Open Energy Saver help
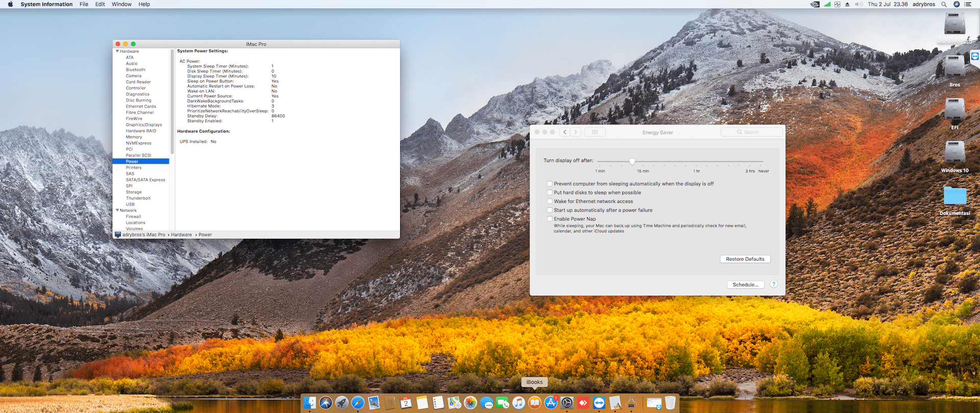980x413 pixels. click(x=774, y=284)
